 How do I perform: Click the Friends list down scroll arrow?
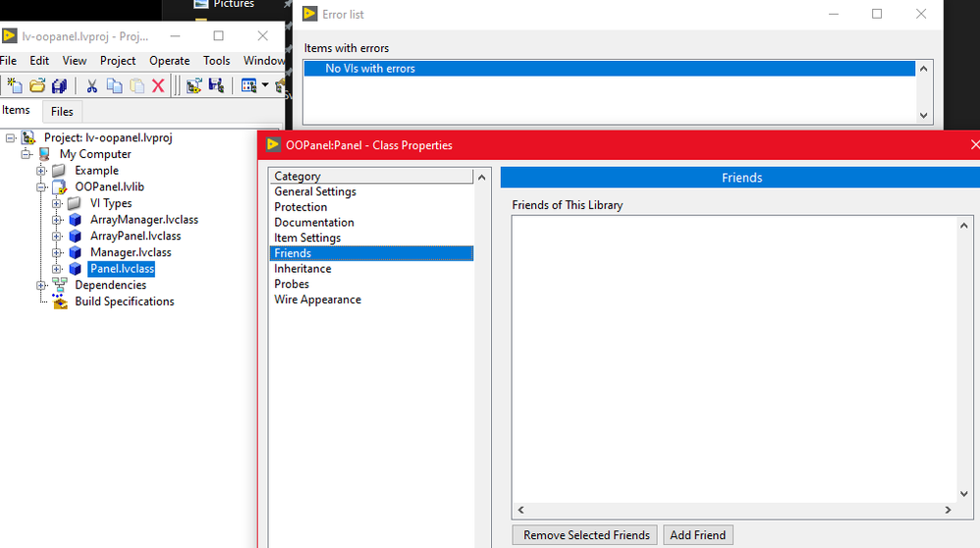point(963,494)
